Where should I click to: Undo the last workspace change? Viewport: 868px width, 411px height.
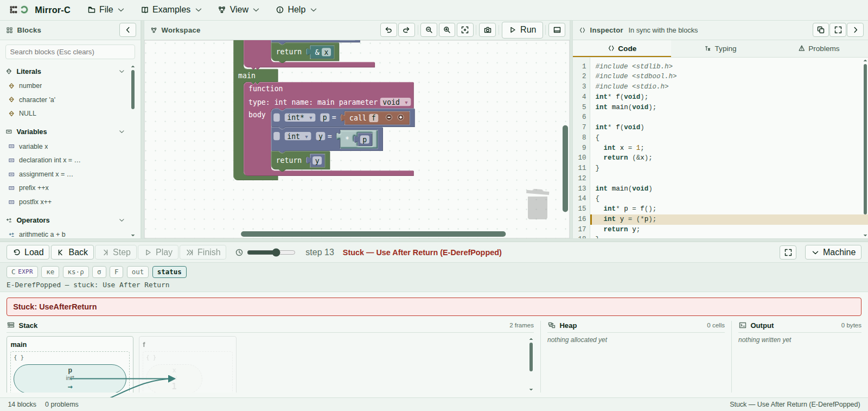coord(388,30)
